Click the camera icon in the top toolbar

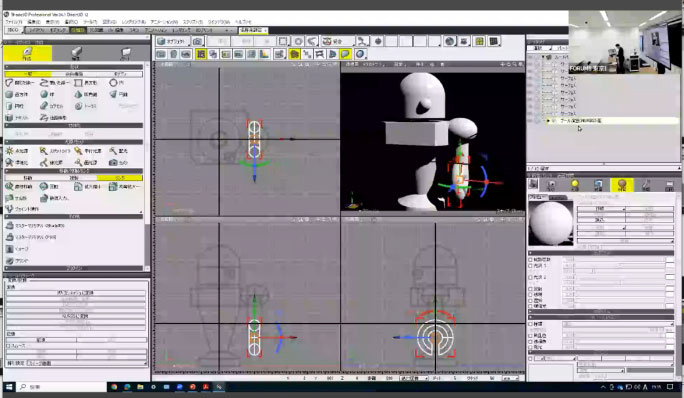coord(198,41)
